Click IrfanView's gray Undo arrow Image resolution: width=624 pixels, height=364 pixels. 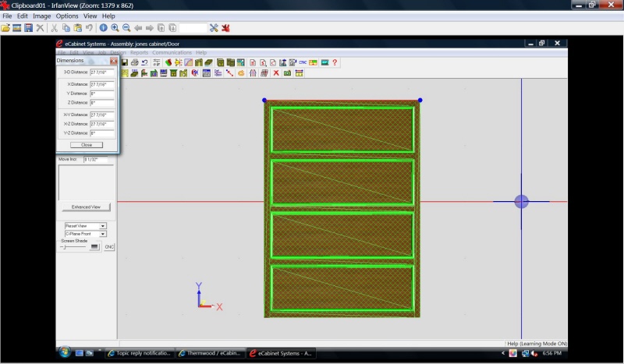pos(89,28)
